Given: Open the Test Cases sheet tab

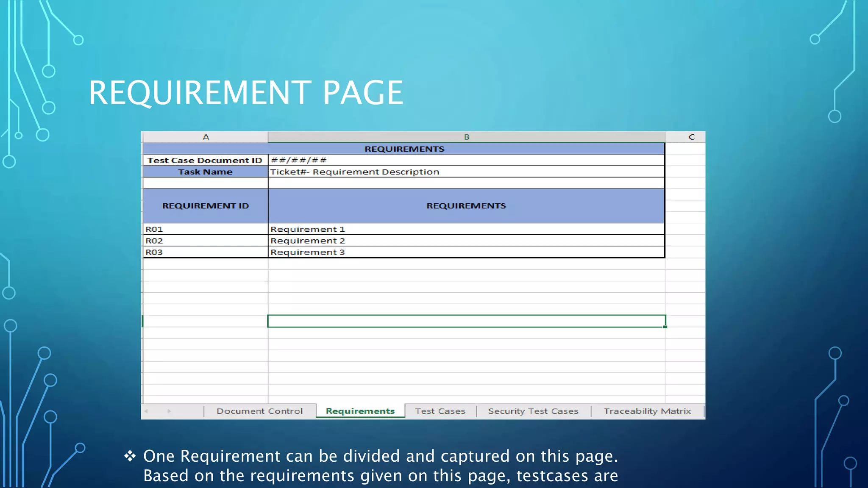Looking at the screenshot, I should 440,411.
